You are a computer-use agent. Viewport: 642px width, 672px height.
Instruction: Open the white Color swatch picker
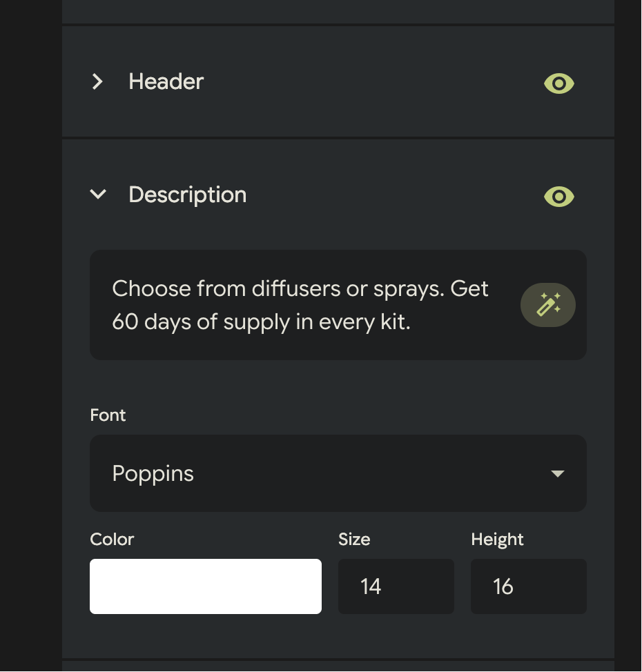coord(206,586)
